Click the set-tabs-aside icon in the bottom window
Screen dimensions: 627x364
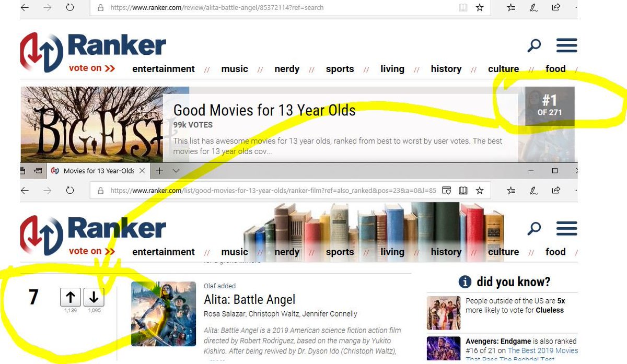[38, 171]
